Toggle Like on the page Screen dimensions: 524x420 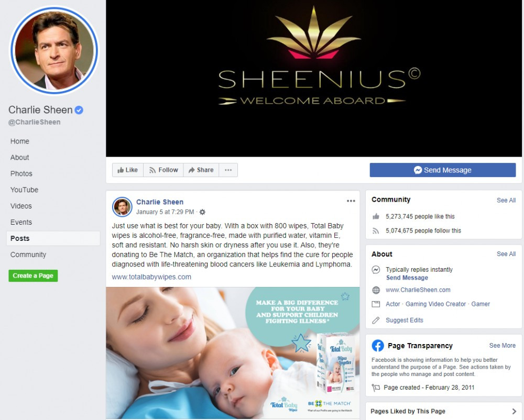click(128, 170)
